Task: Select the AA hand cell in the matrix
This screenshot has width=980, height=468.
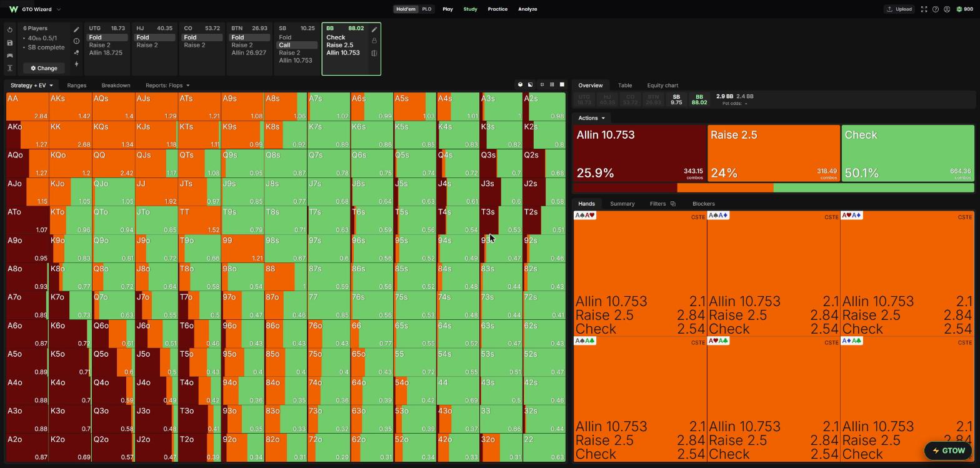Action: 27,106
